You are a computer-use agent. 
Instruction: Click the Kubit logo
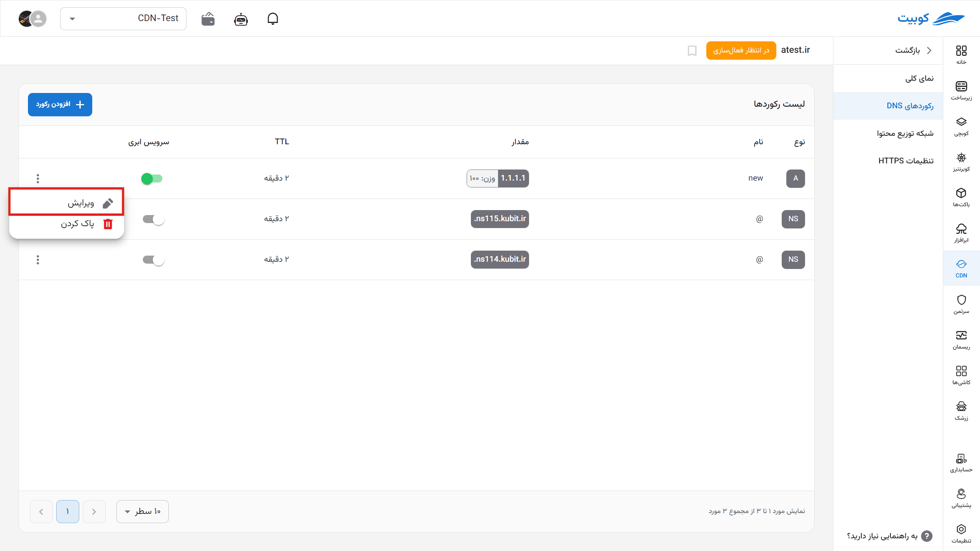pyautogui.click(x=931, y=18)
